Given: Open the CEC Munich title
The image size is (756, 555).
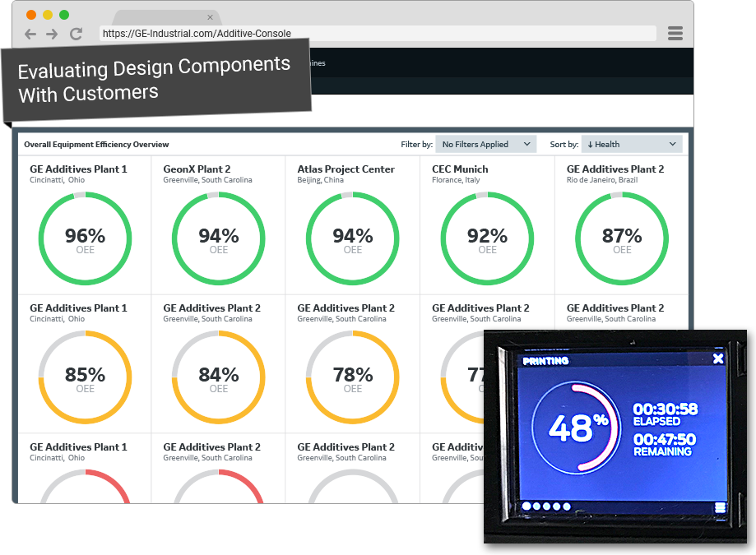Looking at the screenshot, I should [x=460, y=169].
